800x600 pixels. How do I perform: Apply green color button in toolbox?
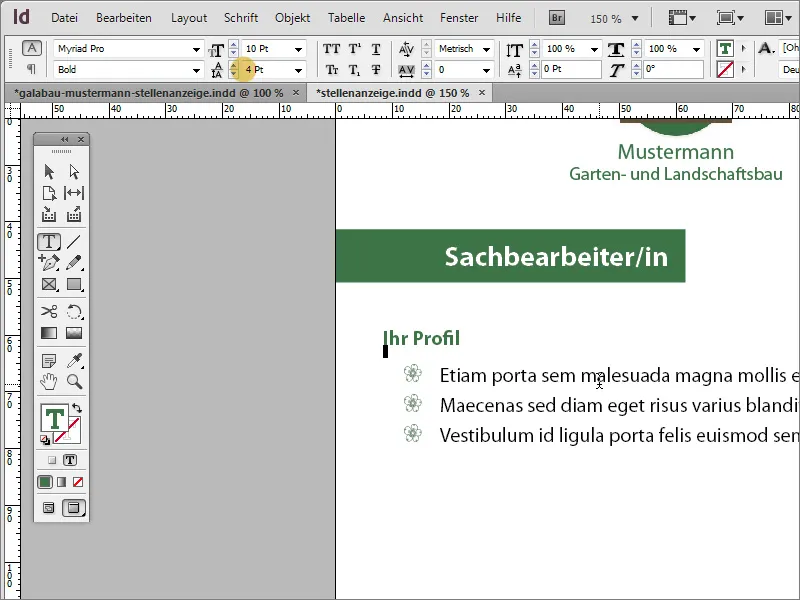(45, 482)
